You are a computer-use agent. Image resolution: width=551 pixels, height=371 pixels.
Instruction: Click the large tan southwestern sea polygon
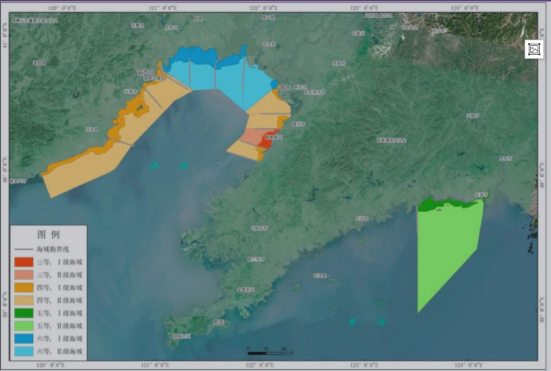click(83, 172)
